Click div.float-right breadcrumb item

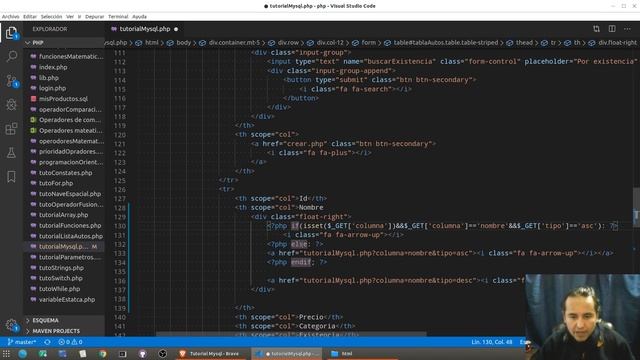tap(618, 42)
